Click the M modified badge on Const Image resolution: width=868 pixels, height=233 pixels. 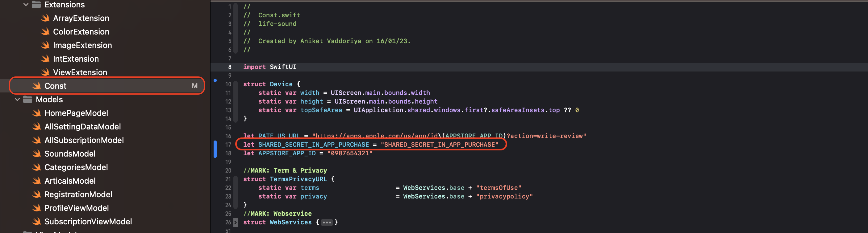pyautogui.click(x=194, y=86)
